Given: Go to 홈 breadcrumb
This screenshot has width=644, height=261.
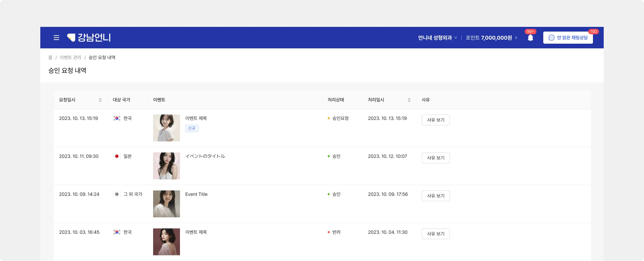Looking at the screenshot, I should coord(50,57).
